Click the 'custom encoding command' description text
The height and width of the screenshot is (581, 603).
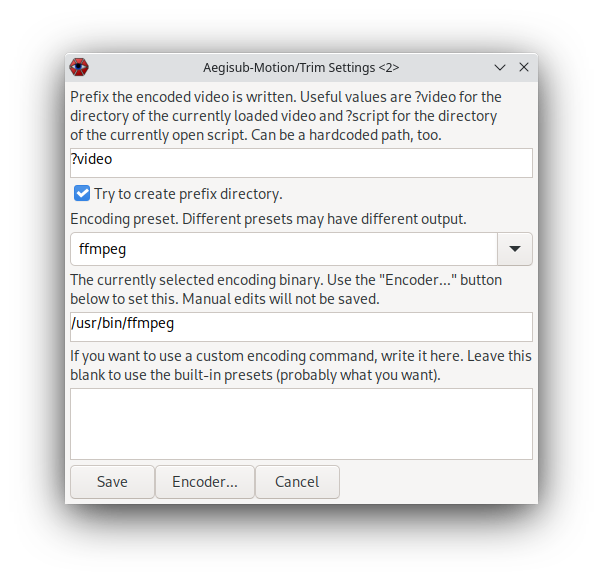pos(301,366)
